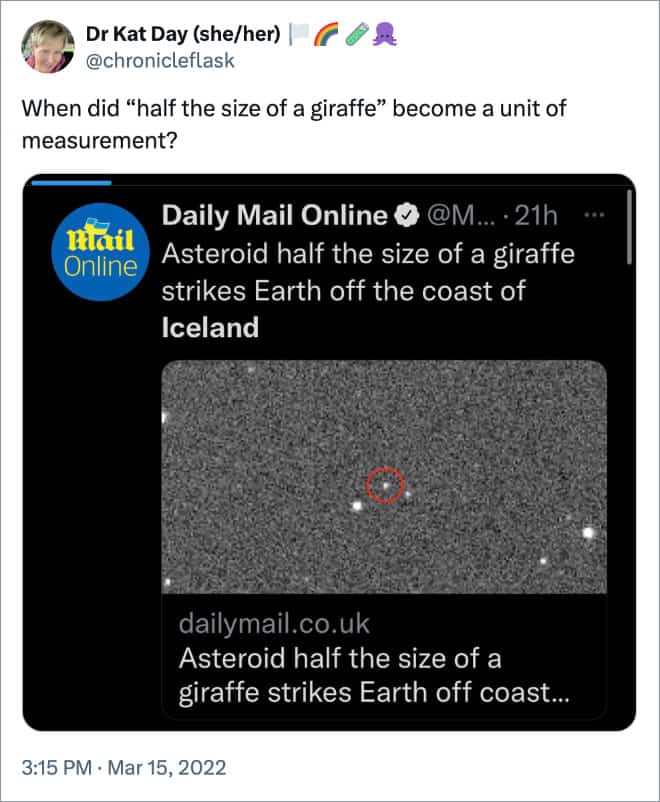Click the purple octopus emoji in the name
The width and height of the screenshot is (660, 802).
[385, 37]
